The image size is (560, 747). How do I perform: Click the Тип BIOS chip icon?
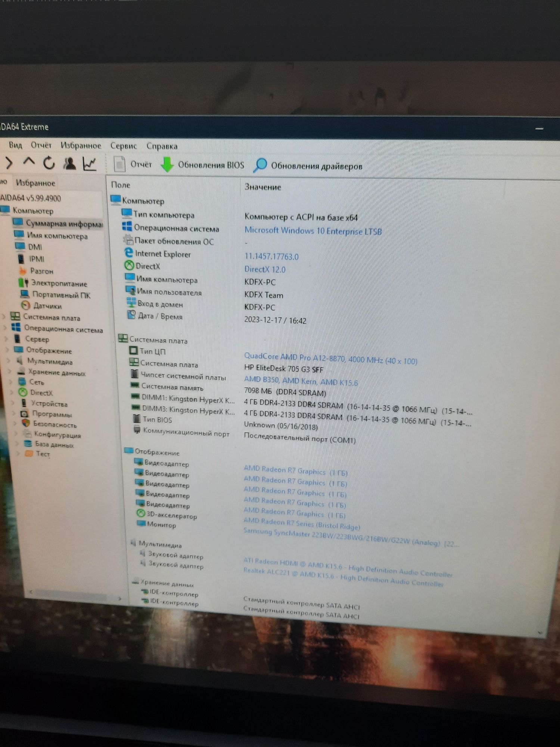click(x=137, y=419)
